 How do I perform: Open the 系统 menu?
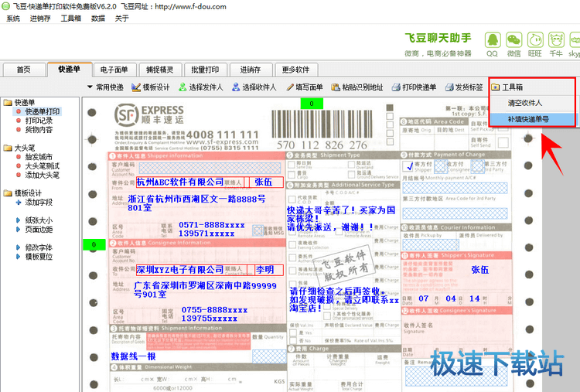13,19
